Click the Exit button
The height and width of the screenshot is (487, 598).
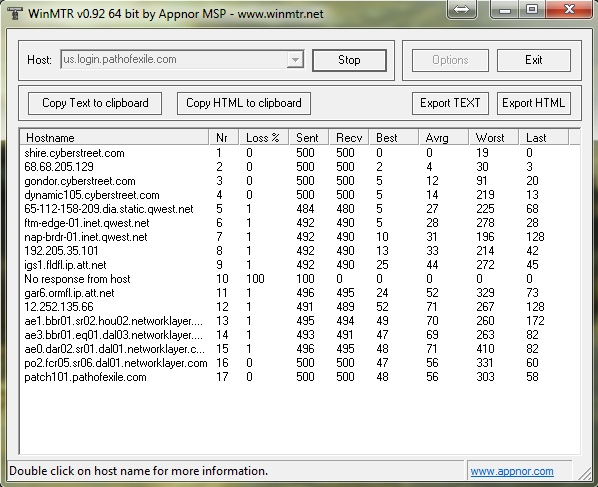[x=533, y=60]
